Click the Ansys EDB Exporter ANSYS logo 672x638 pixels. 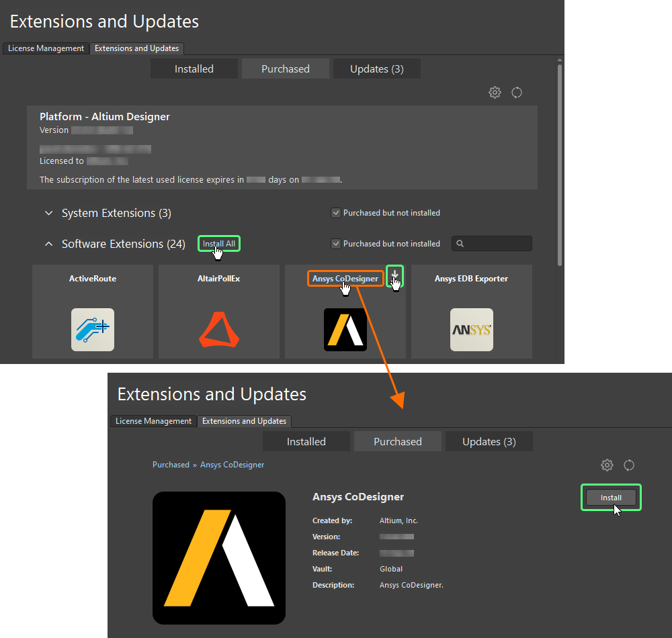pos(472,330)
